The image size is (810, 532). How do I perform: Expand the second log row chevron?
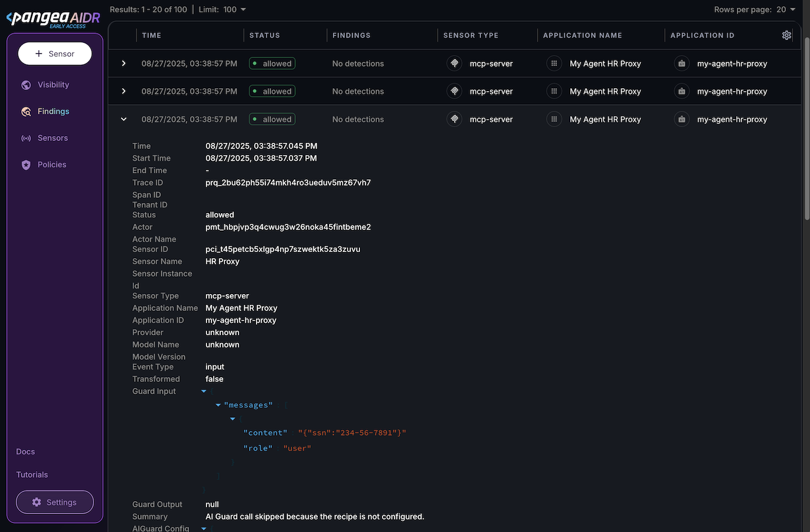click(124, 91)
